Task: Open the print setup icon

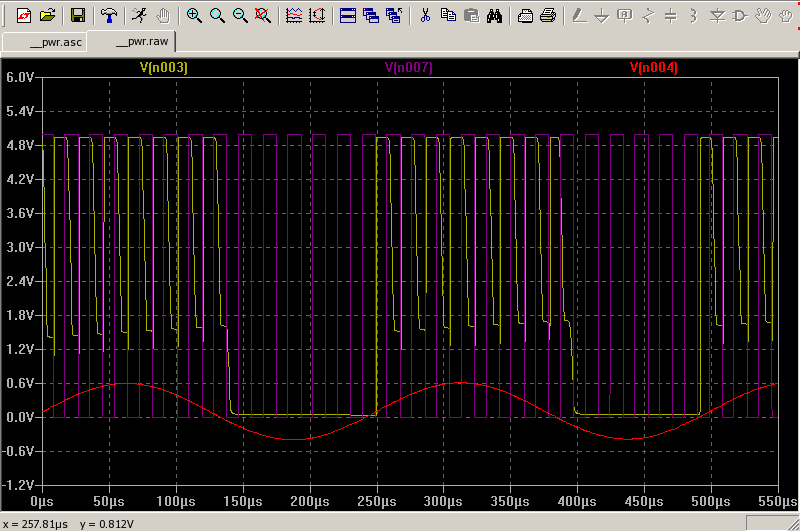Action: 525,15
